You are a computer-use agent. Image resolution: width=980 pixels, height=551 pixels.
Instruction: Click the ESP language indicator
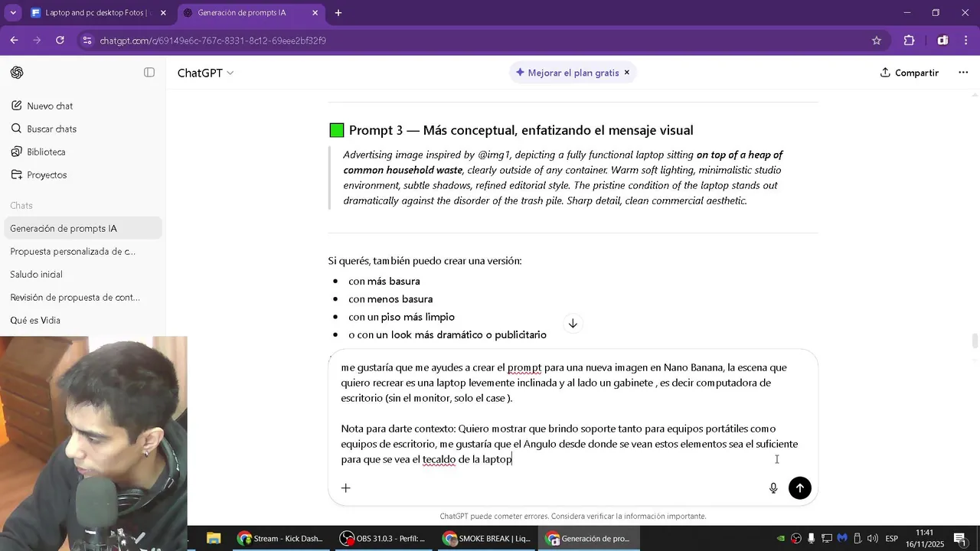click(892, 539)
